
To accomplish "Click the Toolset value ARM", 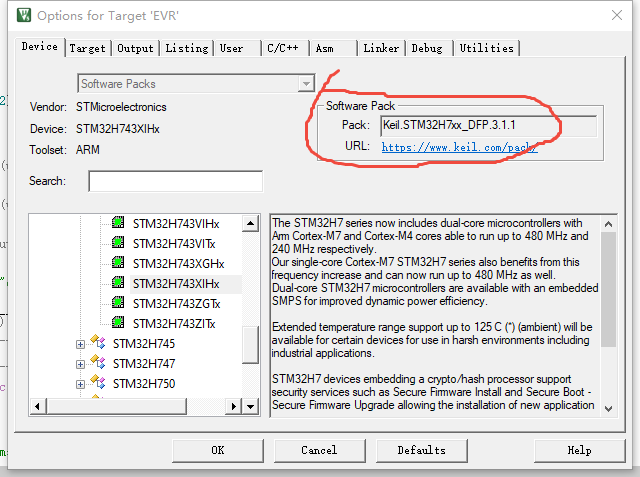I will [87, 150].
